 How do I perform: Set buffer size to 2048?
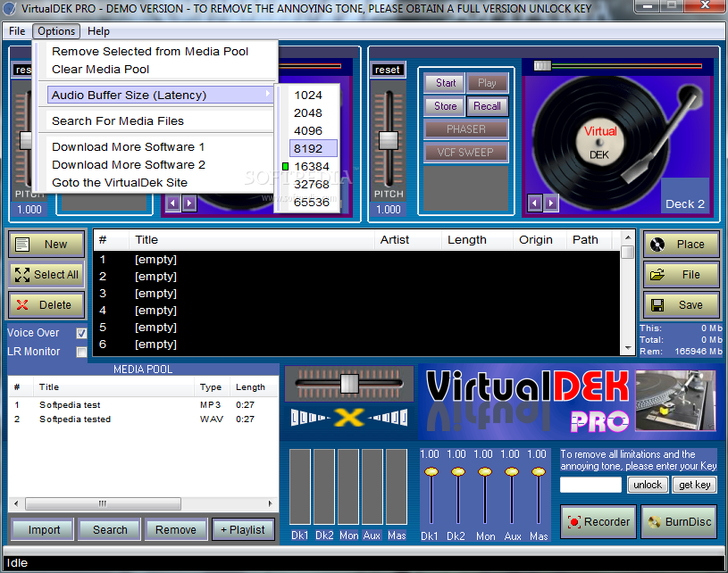tap(308, 113)
